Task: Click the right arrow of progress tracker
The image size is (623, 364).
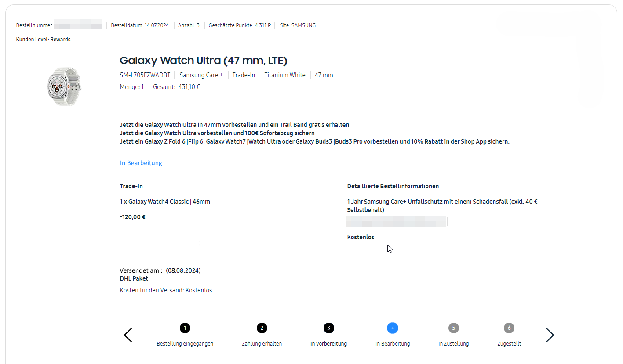Action: (550, 335)
